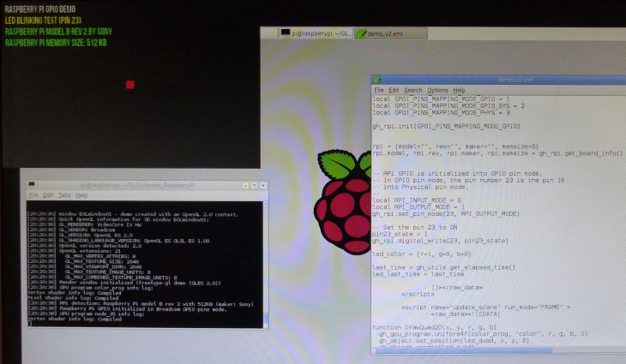The height and width of the screenshot is (364, 626).
Task: Click the 'gh_rpi.digital_write(23, pin23_state)' line
Action: (x=440, y=241)
